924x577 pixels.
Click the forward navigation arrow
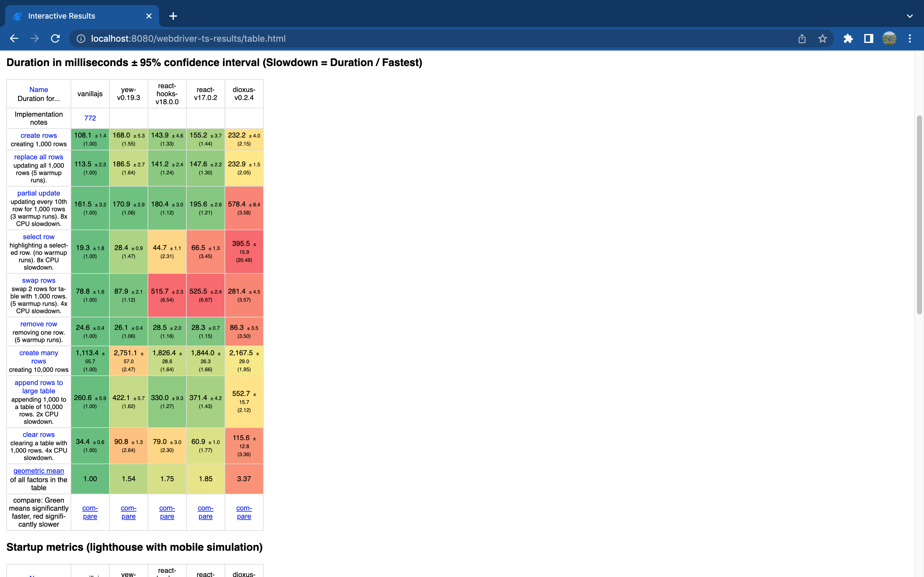coord(35,38)
